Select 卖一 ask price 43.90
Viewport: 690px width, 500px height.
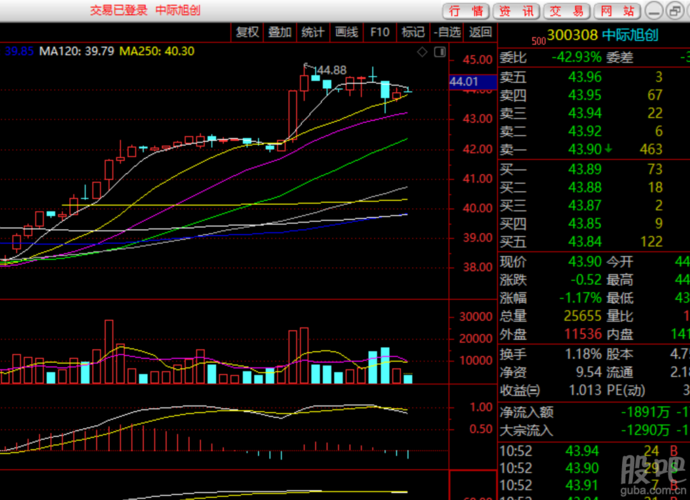click(x=584, y=149)
